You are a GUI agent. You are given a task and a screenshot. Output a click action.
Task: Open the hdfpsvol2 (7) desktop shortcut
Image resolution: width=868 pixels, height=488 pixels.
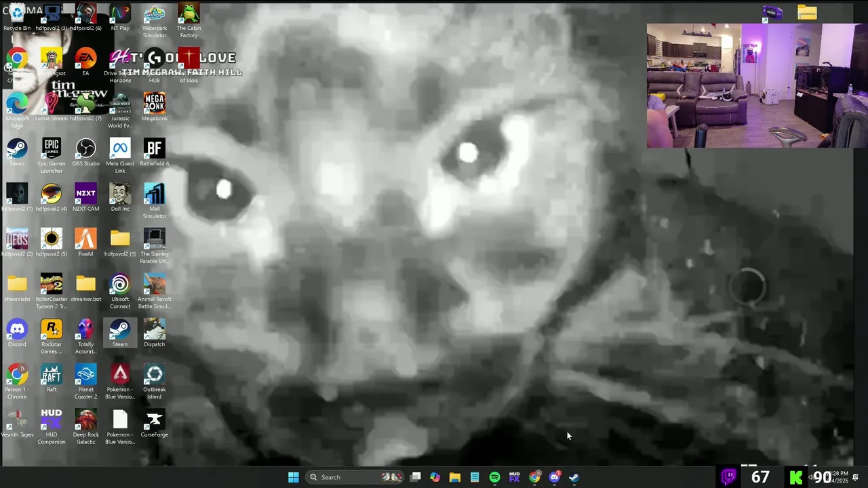pyautogui.click(x=85, y=108)
